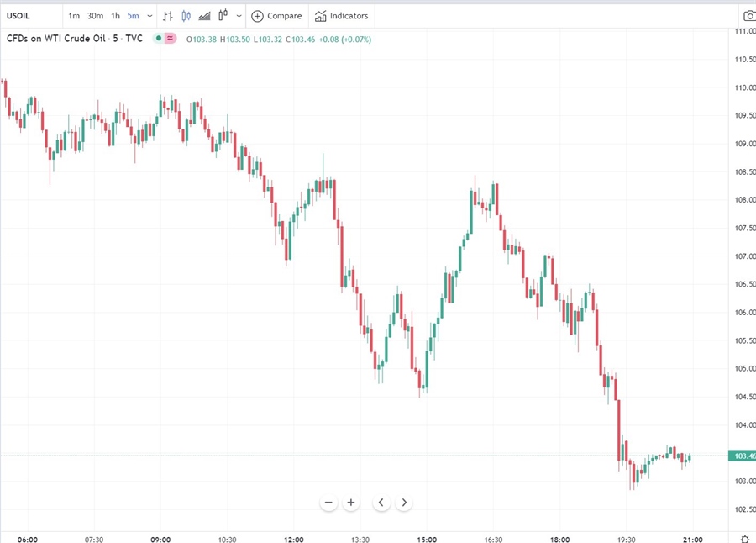Viewport: 756px width, 543px height.
Task: Click the 15:00 time axis label
Action: click(427, 539)
